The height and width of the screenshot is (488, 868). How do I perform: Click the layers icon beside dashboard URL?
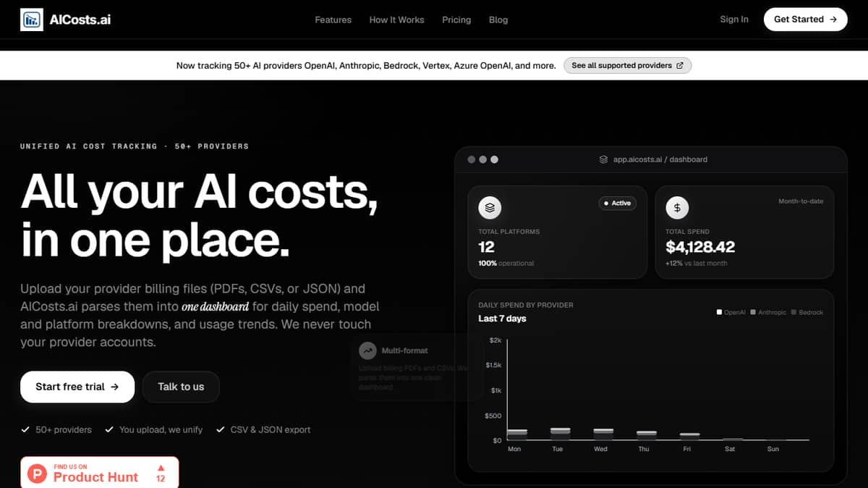pos(603,159)
